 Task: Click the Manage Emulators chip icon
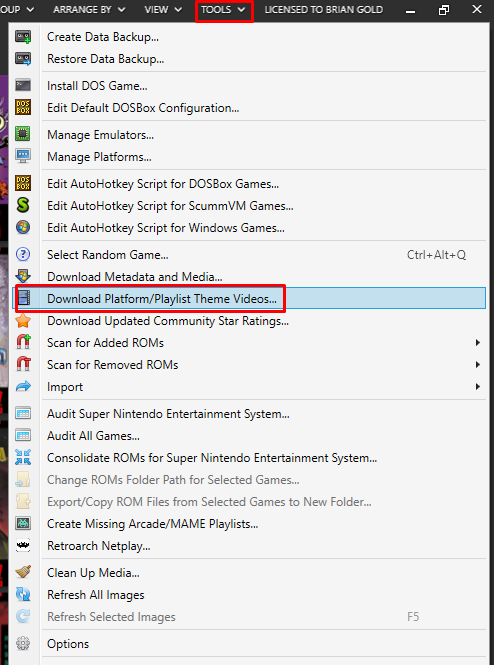tap(23, 134)
